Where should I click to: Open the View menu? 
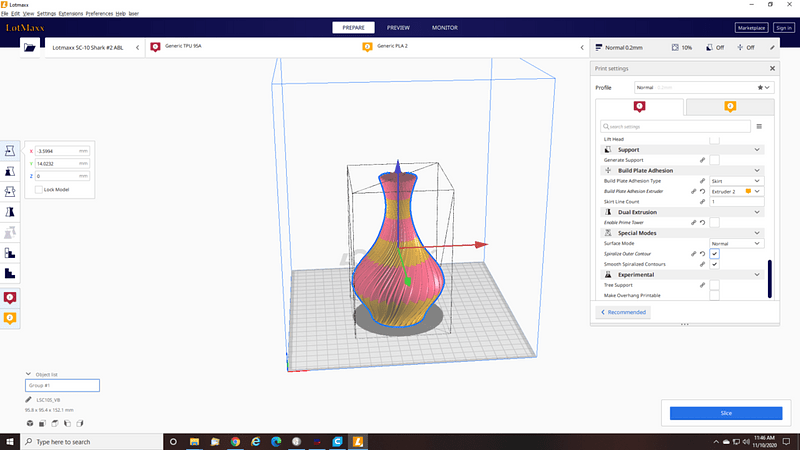29,14
